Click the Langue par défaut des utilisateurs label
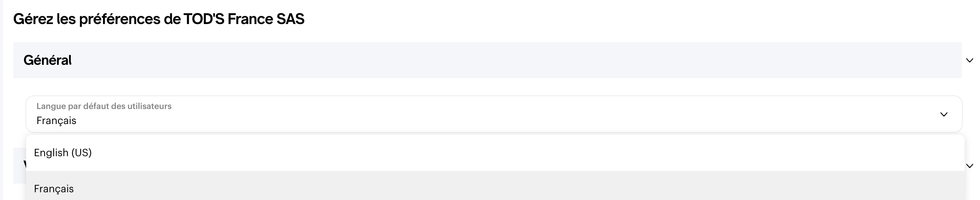The width and height of the screenshot is (980, 200). point(104,106)
